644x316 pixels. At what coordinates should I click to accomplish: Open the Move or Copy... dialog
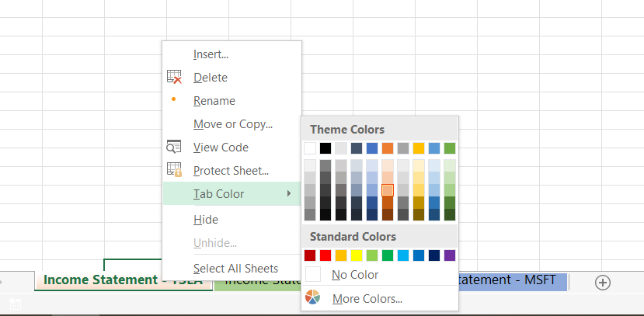click(233, 124)
